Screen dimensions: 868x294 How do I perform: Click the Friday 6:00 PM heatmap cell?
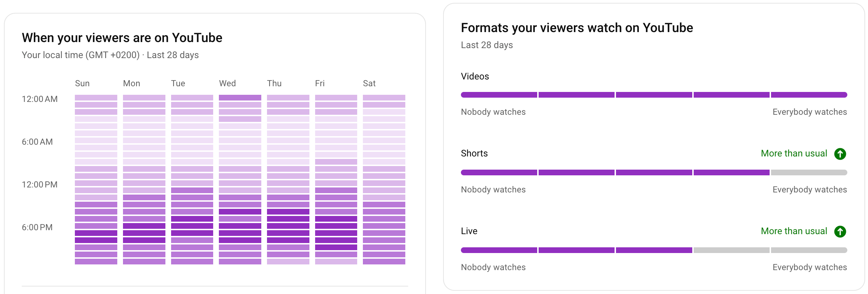336,226
